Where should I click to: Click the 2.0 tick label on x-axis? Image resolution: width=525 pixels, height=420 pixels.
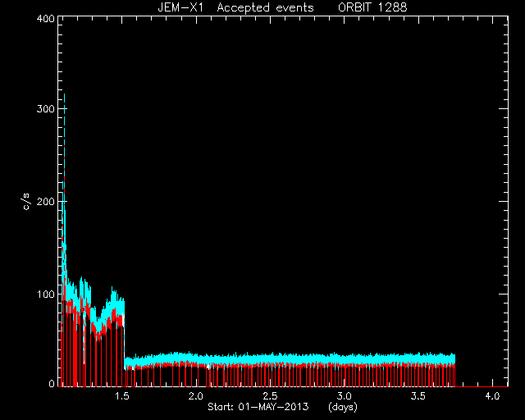[196, 396]
